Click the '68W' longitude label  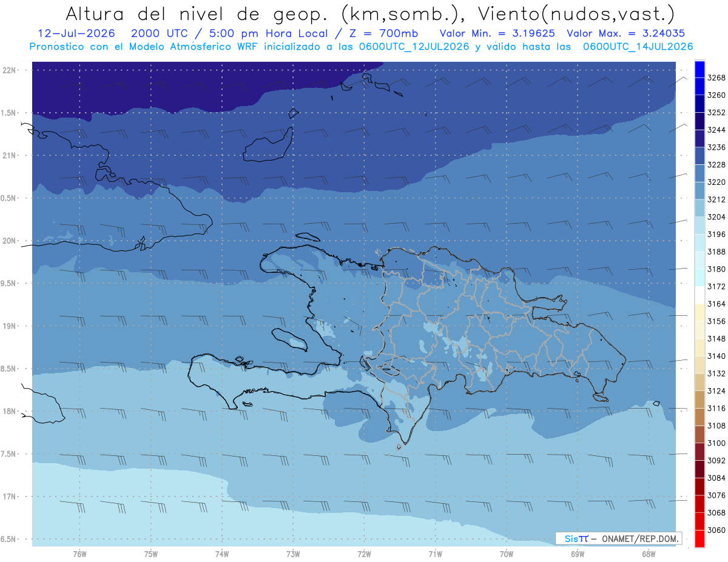point(649,554)
